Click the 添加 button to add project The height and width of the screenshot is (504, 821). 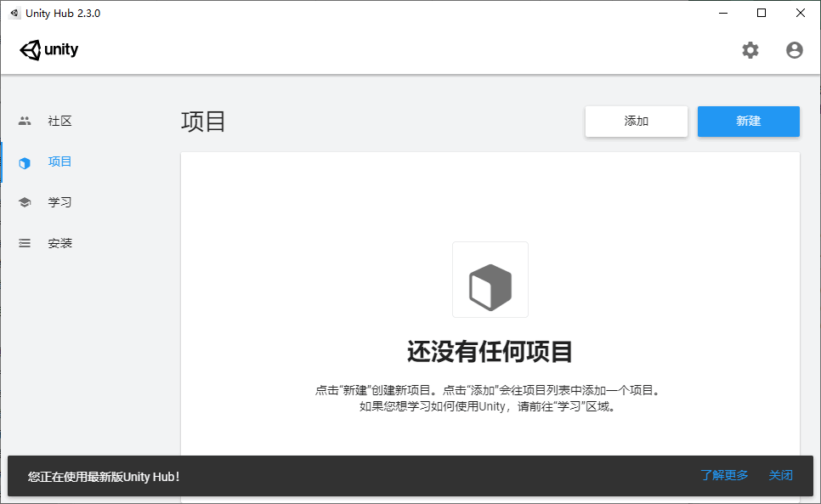point(637,122)
